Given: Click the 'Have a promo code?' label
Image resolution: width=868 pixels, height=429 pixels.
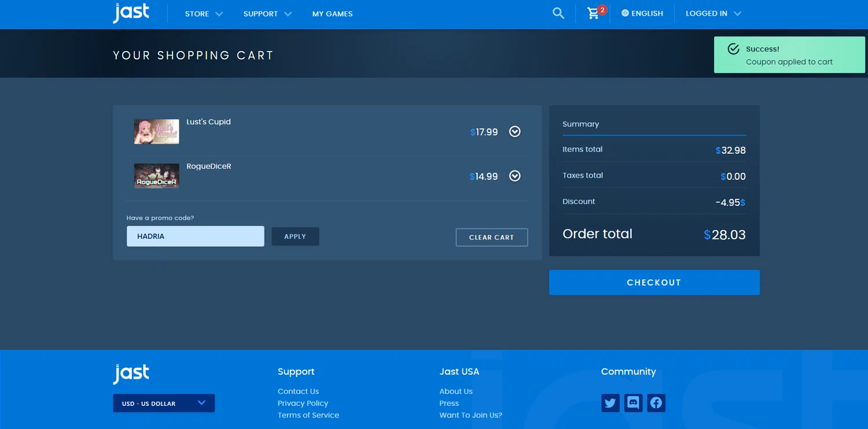Looking at the screenshot, I should 160,218.
